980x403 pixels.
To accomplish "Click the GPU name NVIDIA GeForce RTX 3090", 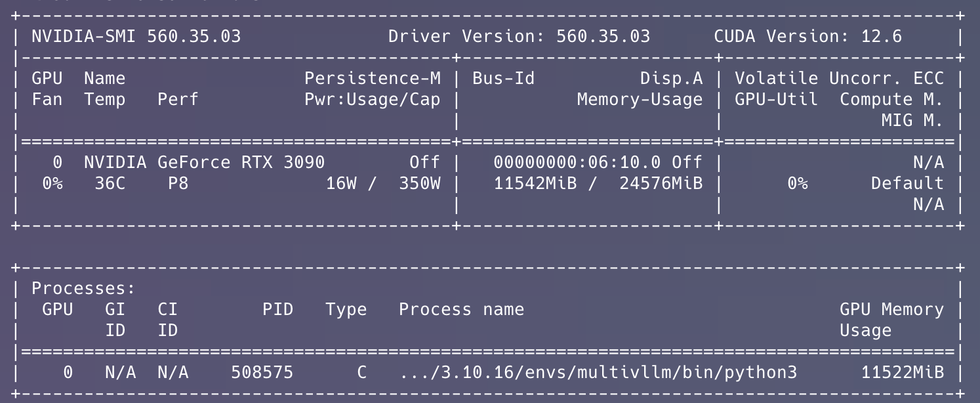I will pyautogui.click(x=204, y=162).
